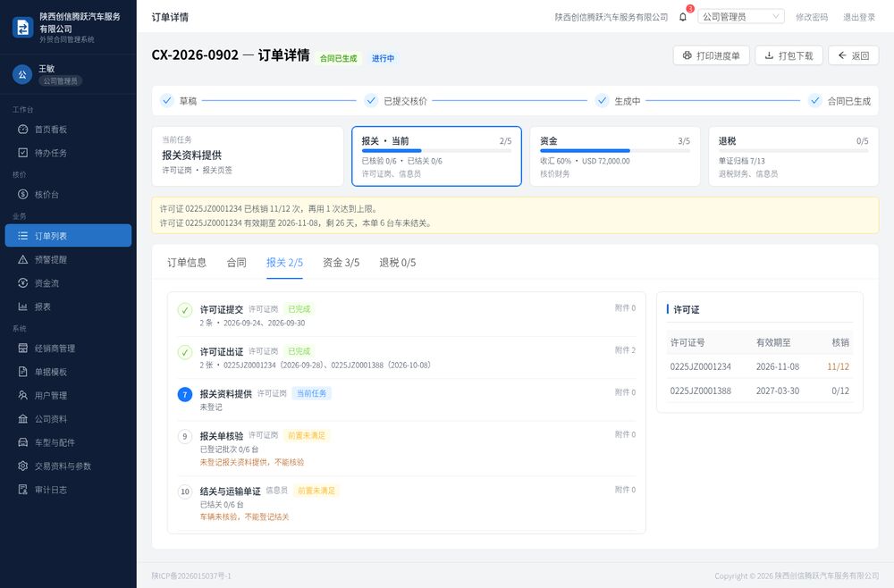Select the 报关 · 当前 progress card
Screen dimensions: 894x588
[x=437, y=156]
